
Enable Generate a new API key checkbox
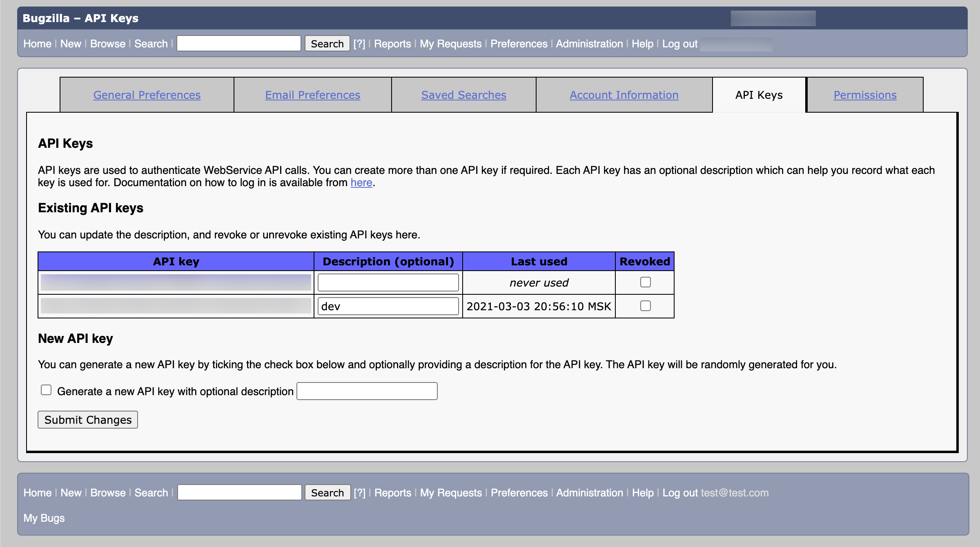click(46, 390)
